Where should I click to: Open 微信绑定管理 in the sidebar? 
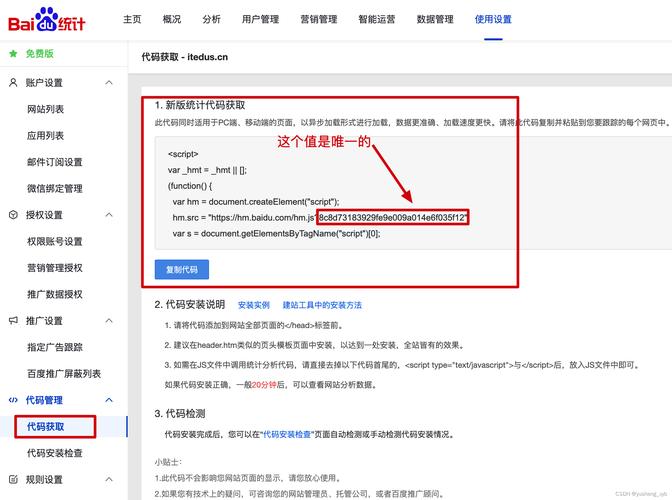pos(55,189)
